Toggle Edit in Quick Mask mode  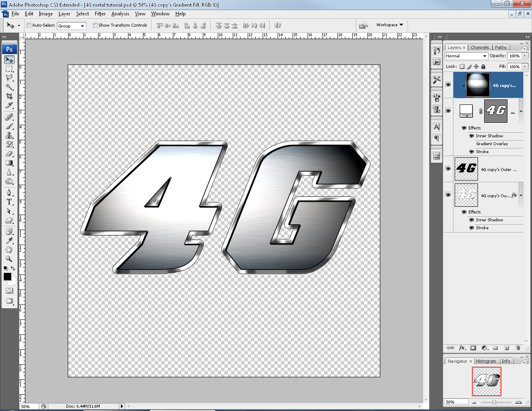point(9,291)
